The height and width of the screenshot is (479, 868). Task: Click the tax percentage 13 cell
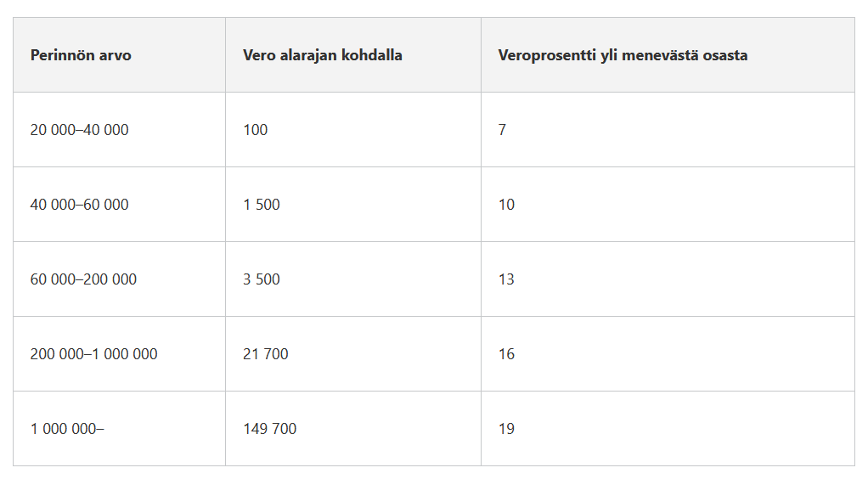click(x=506, y=279)
